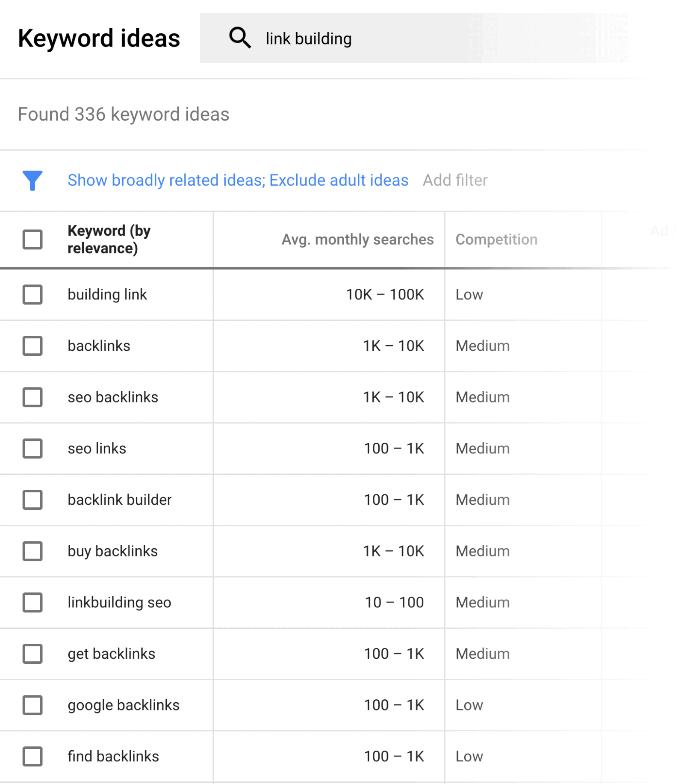The image size is (684, 784).
Task: Open the 'Show broadly related ideas; Exclude adult ideas' filter
Action: (238, 180)
